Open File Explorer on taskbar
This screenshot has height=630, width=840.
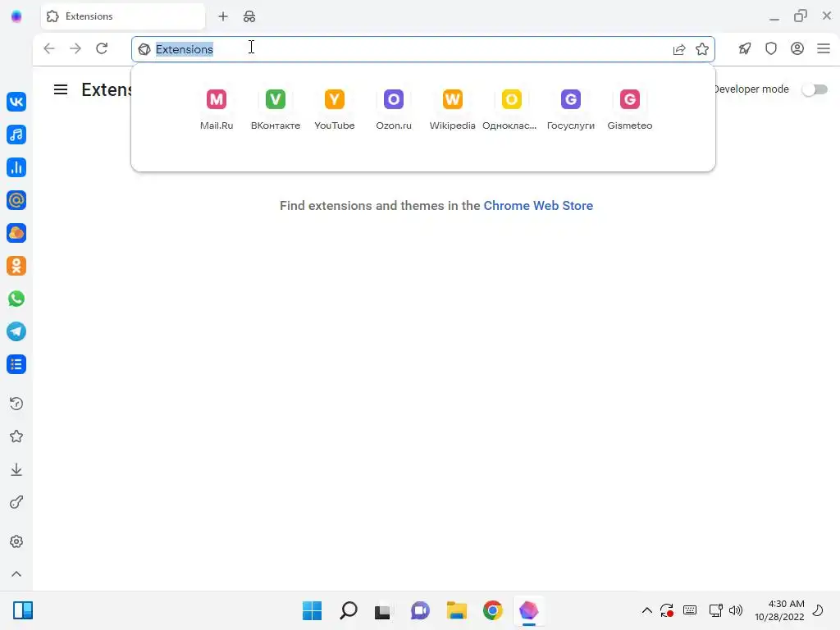click(x=456, y=610)
